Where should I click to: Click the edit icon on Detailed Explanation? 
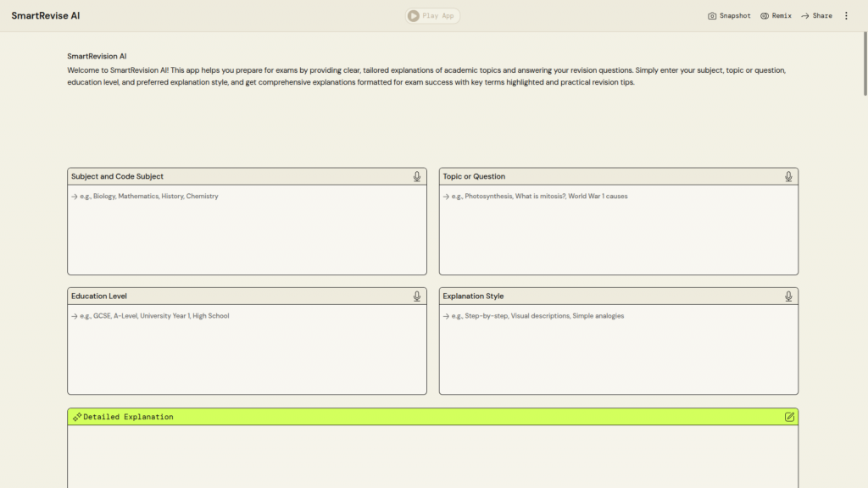[x=789, y=417]
